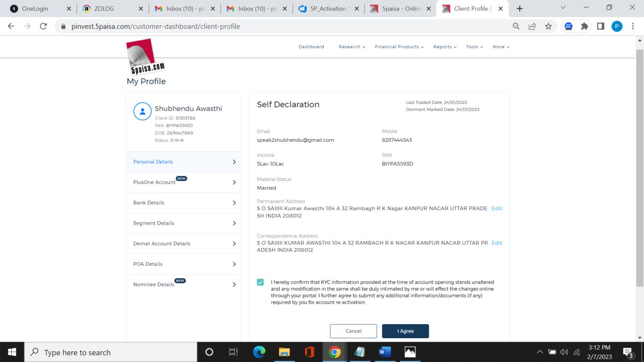The height and width of the screenshot is (362, 644).
Task: Open PlusOne Account section
Action: tap(183, 182)
